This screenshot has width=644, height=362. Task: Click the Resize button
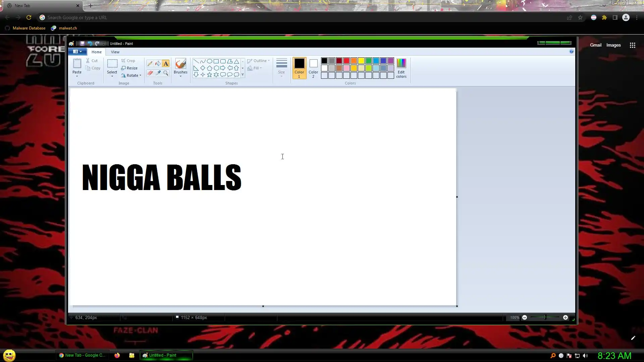(129, 68)
